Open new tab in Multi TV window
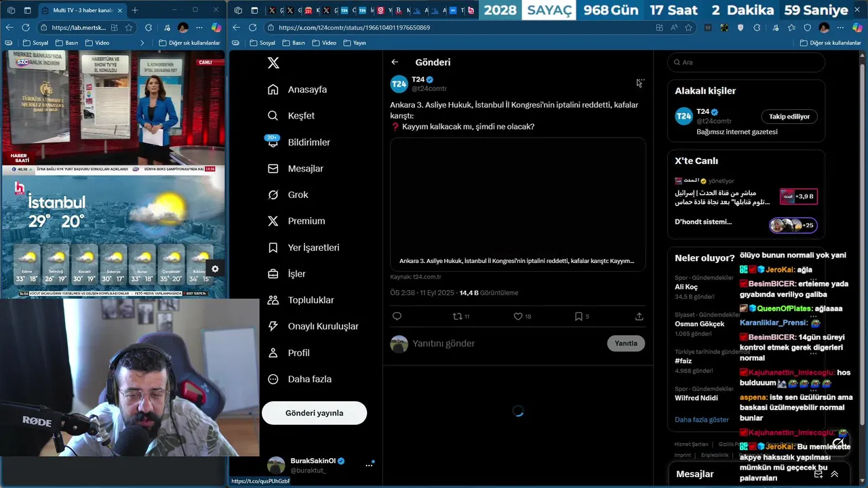The image size is (868, 488). point(134,10)
